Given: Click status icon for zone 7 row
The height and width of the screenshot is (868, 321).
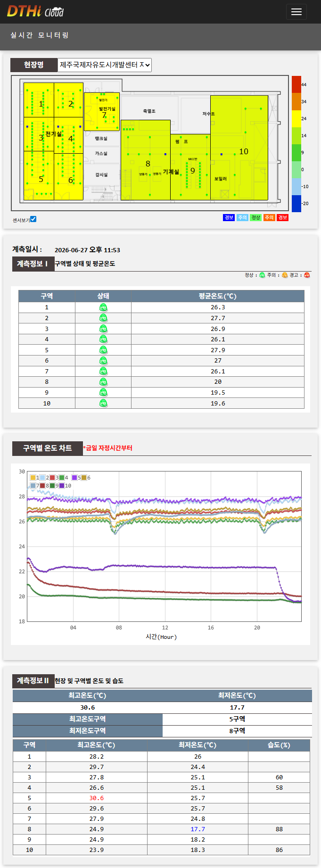Looking at the screenshot, I should [x=103, y=372].
